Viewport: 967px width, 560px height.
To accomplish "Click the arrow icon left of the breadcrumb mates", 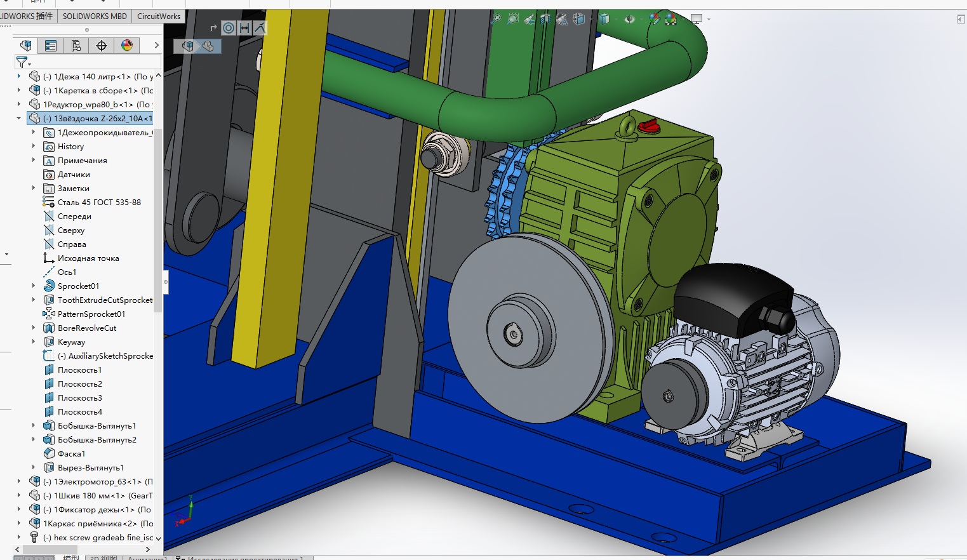I will point(213,27).
